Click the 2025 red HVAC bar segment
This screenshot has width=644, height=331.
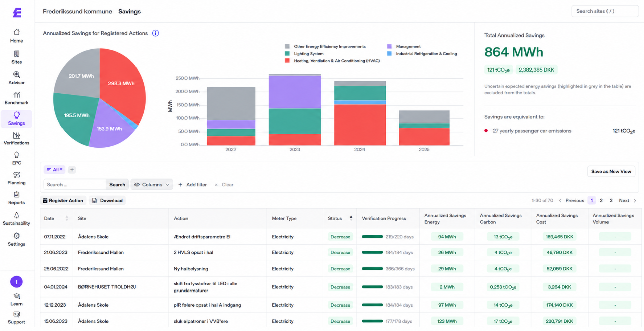point(424,137)
